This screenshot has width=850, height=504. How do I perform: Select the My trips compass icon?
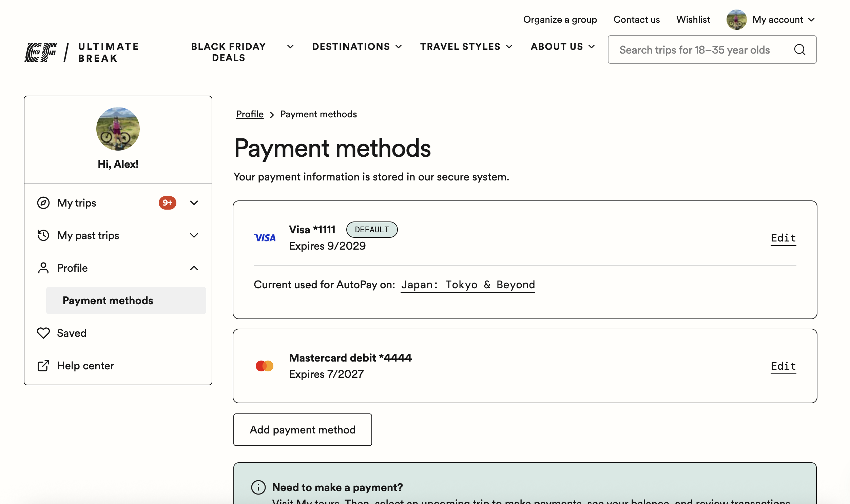coord(43,203)
